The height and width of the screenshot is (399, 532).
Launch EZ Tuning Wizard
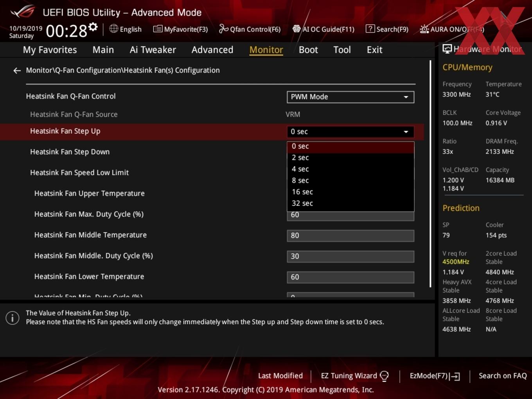[355, 376]
